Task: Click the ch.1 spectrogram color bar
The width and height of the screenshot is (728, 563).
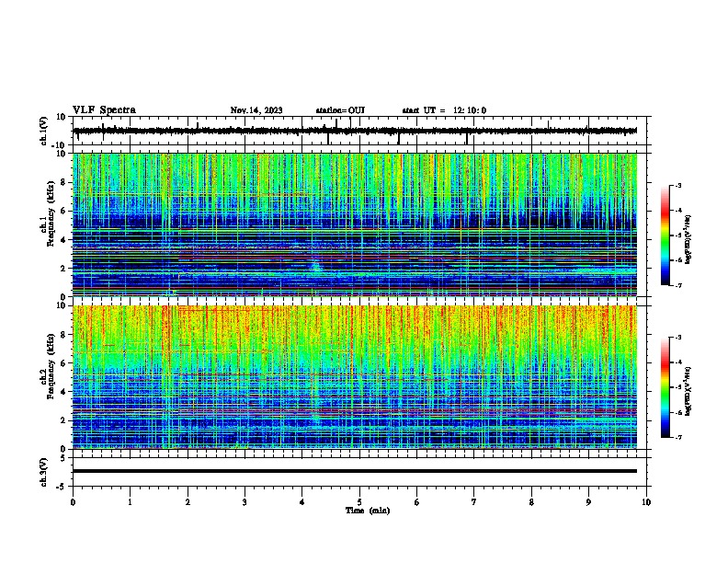Action: [x=665, y=236]
